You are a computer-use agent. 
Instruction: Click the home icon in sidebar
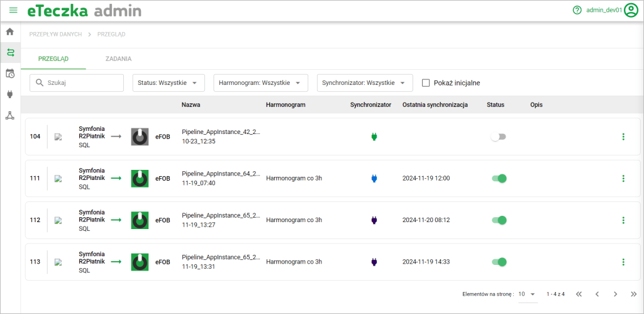[x=10, y=31]
